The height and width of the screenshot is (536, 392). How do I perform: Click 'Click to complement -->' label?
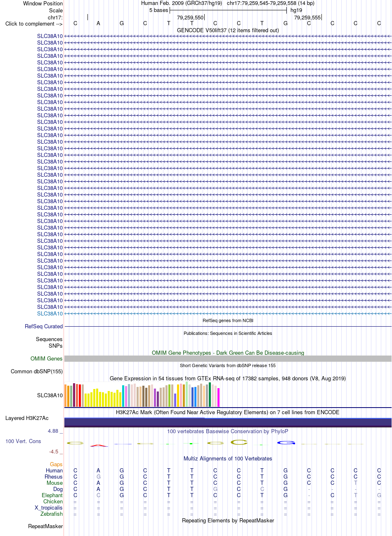34,24
